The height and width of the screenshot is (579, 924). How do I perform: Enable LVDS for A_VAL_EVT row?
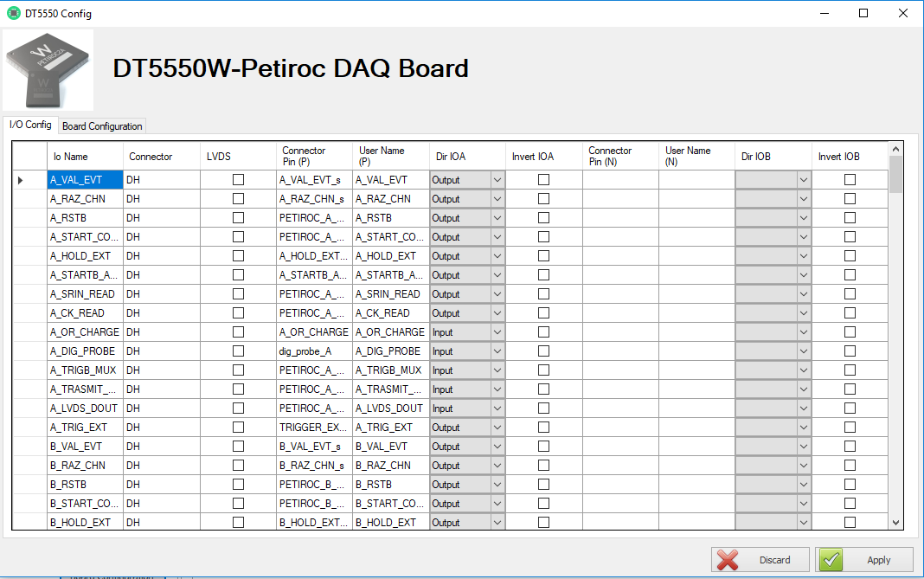pyautogui.click(x=238, y=180)
